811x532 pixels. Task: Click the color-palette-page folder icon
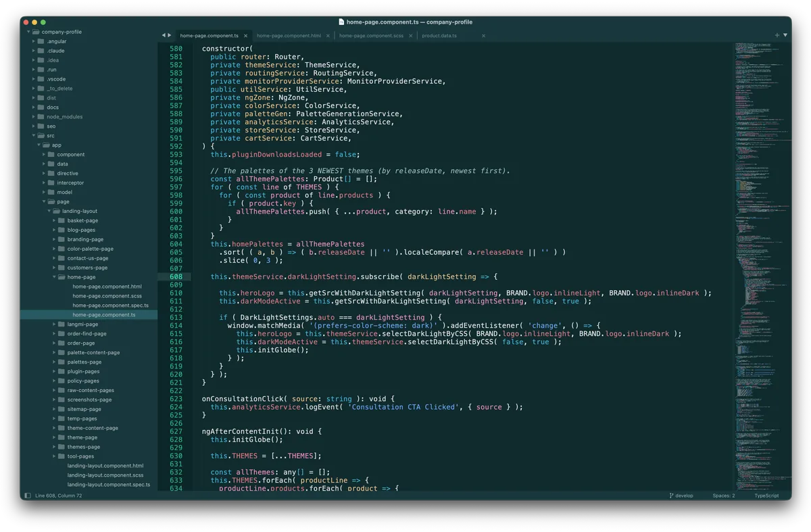click(x=62, y=249)
